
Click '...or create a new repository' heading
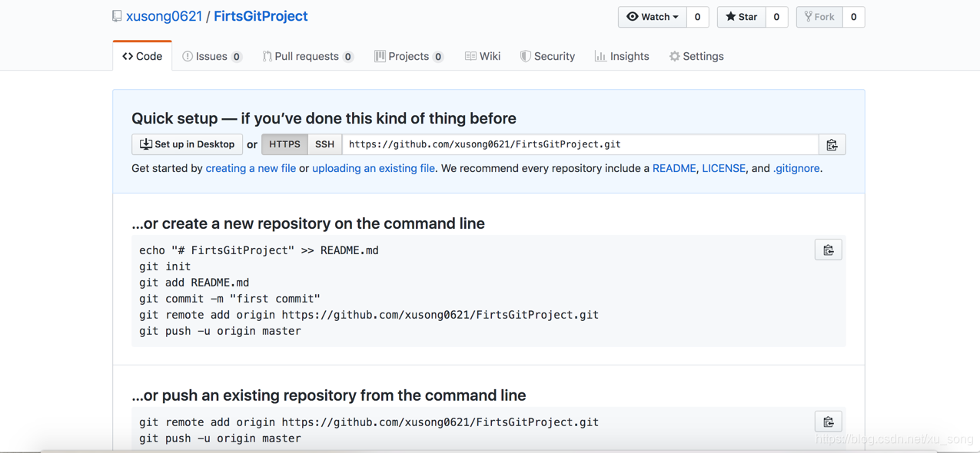[308, 223]
